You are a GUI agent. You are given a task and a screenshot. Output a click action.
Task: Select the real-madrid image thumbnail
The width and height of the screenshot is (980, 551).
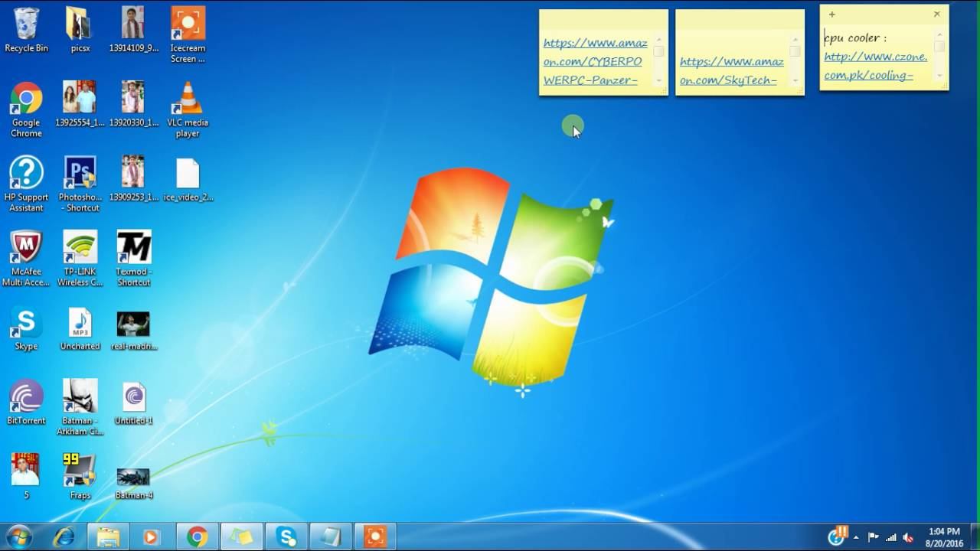click(134, 329)
